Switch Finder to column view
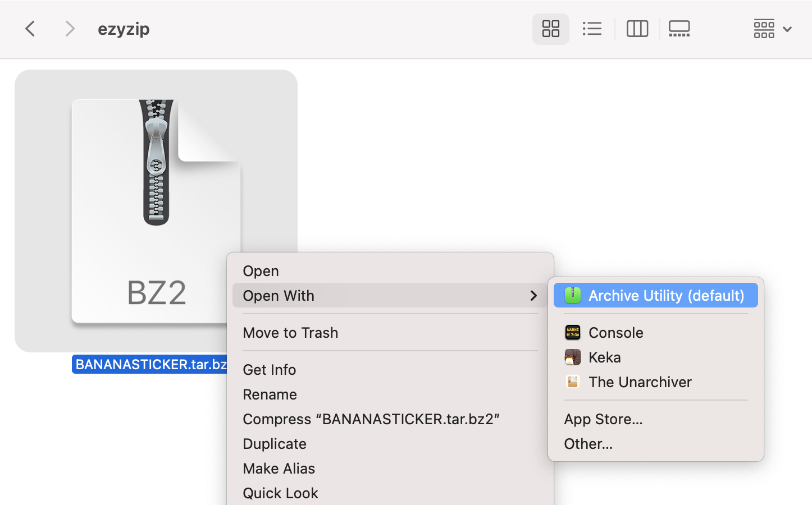Image resolution: width=812 pixels, height=505 pixels. [637, 29]
